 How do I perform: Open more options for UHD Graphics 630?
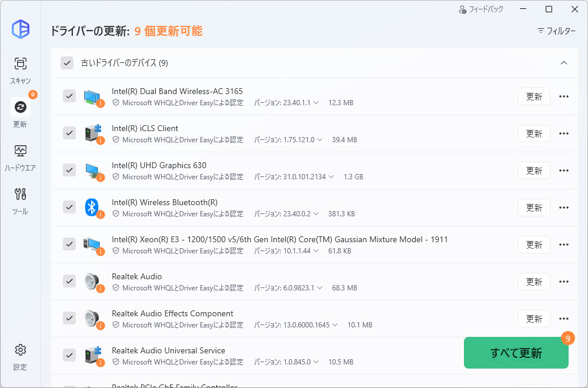[x=564, y=170]
